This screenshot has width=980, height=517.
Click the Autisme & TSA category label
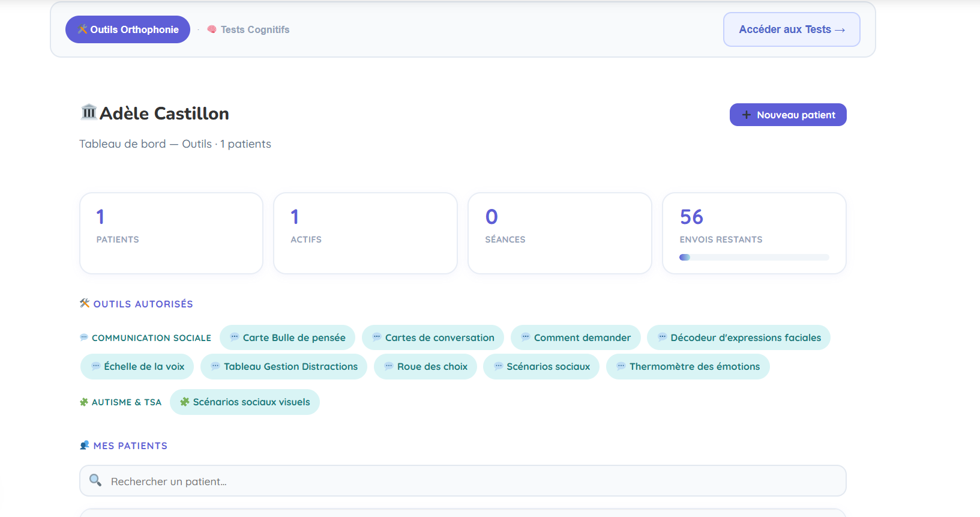pyautogui.click(x=127, y=402)
